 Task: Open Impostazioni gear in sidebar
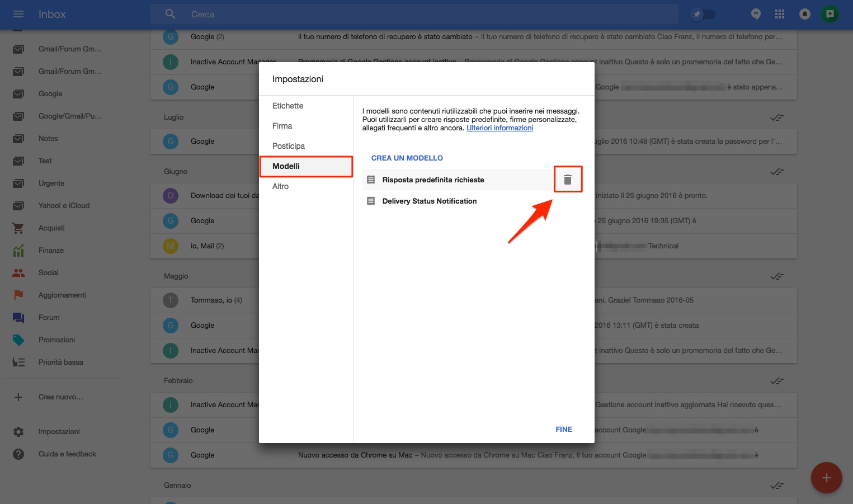60,431
